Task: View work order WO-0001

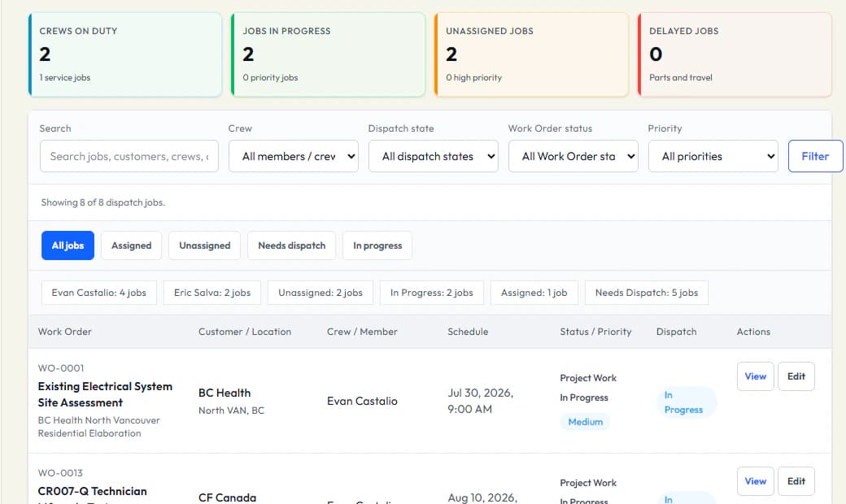Action: pos(756,376)
